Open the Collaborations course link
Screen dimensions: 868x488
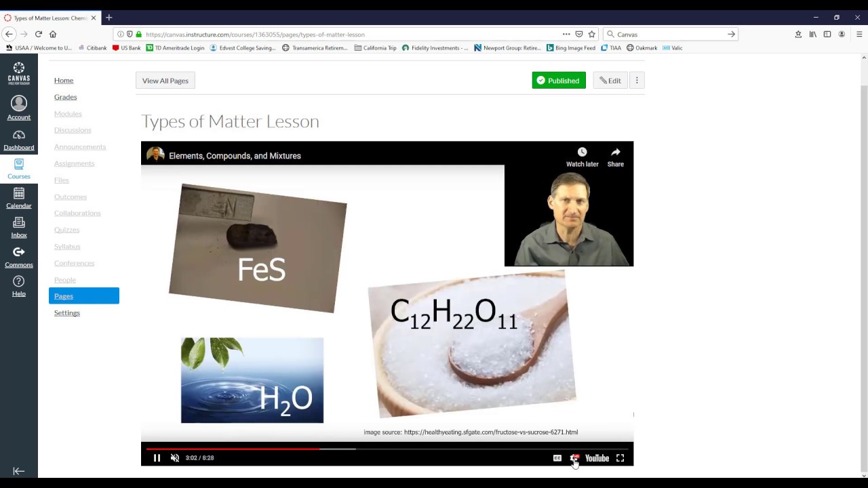77,213
